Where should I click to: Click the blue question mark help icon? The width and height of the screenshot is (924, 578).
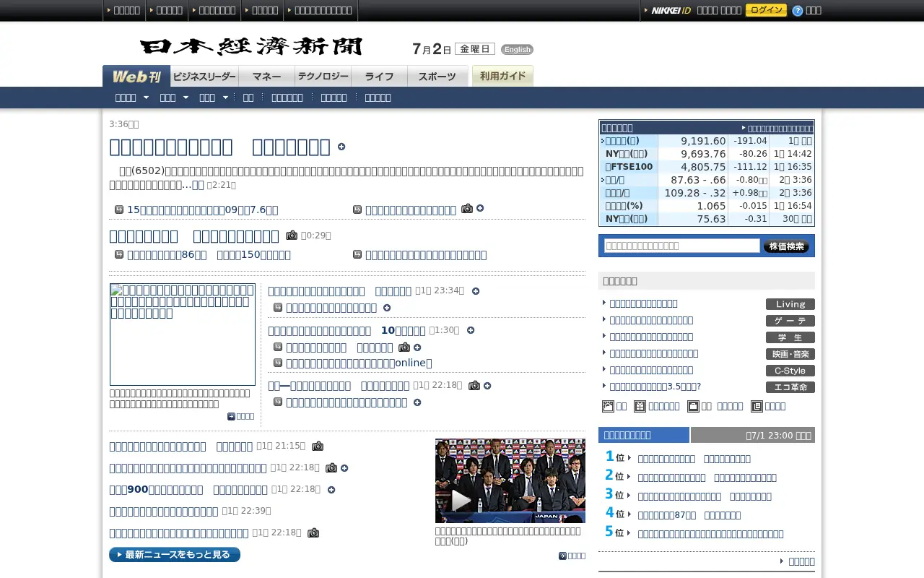point(797,11)
